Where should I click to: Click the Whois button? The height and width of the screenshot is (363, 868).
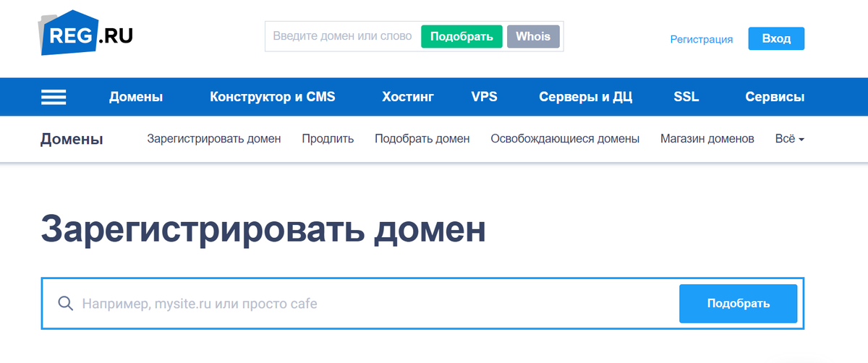[x=533, y=37]
